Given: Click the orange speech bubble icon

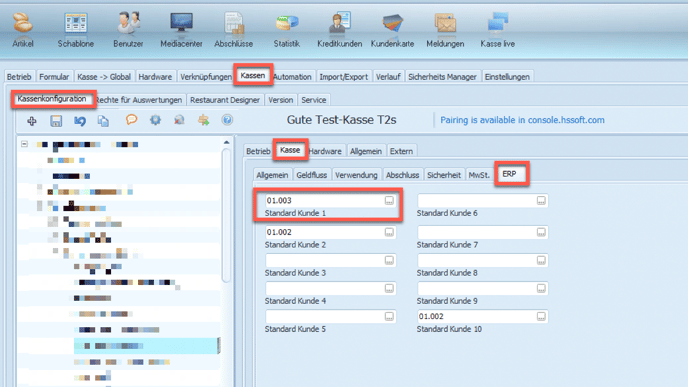Looking at the screenshot, I should [131, 119].
